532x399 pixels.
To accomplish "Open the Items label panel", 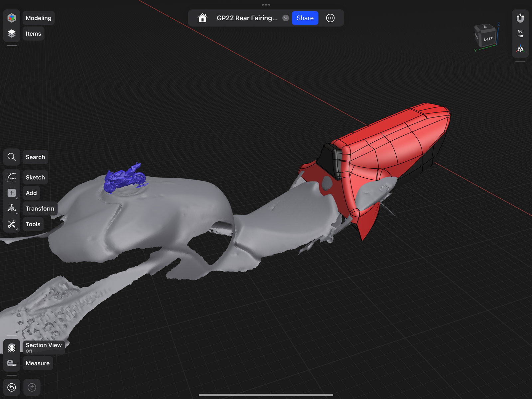I will pyautogui.click(x=33, y=34).
